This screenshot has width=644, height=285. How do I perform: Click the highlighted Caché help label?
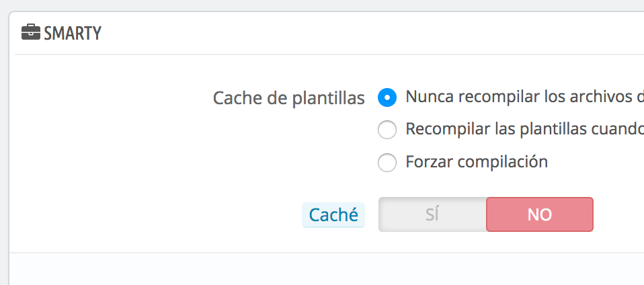coord(333,215)
